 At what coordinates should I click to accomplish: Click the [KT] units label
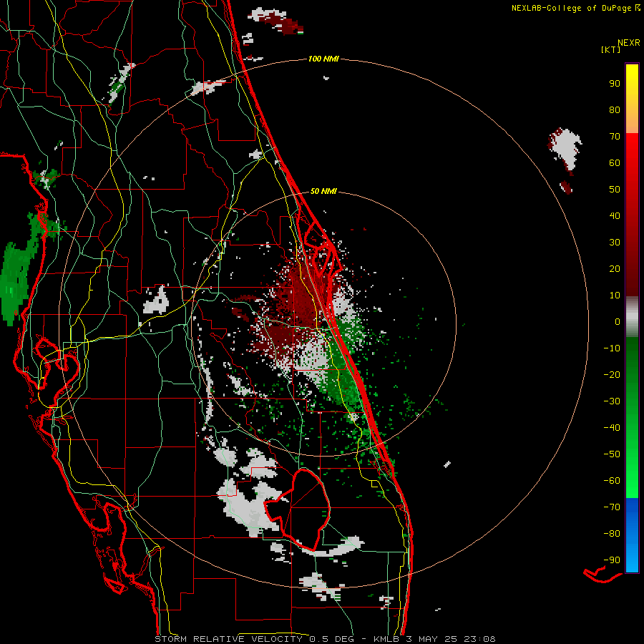[x=610, y=49]
